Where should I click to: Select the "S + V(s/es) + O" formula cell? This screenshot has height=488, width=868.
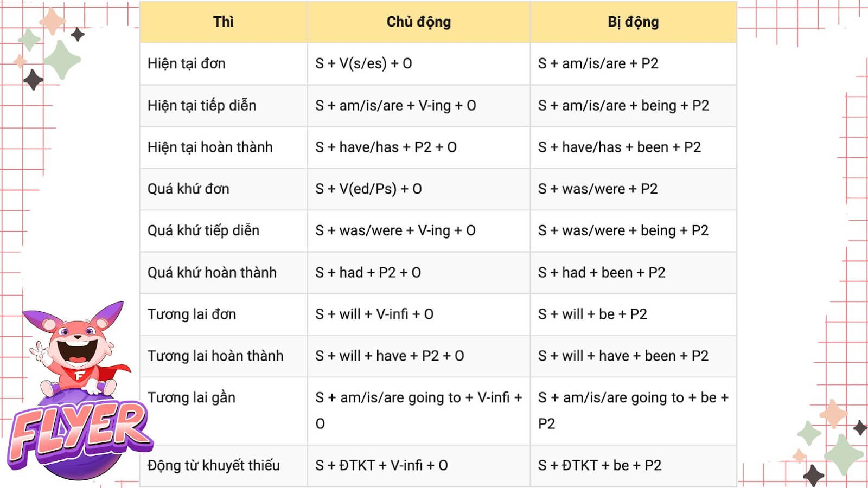pos(363,64)
